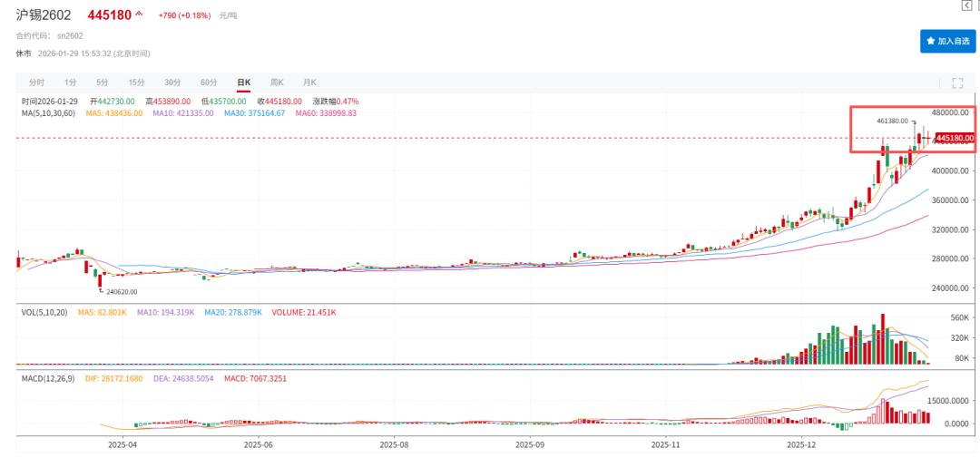Viewport: 980px width, 458px height.
Task: Switch to 周K weekly chart tab
Action: (x=277, y=83)
